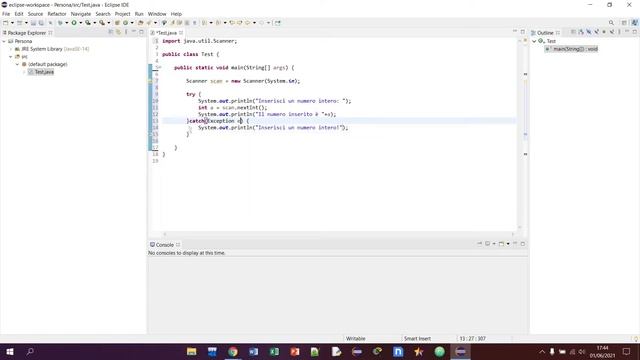The height and width of the screenshot is (360, 640).
Task: Select main(String[]) : void in Outline
Action: pyautogui.click(x=572, y=49)
